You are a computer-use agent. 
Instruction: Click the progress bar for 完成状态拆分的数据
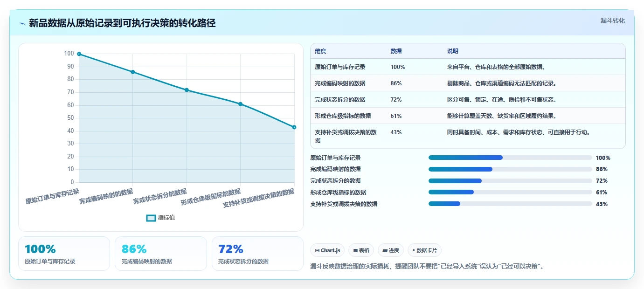[510, 181]
